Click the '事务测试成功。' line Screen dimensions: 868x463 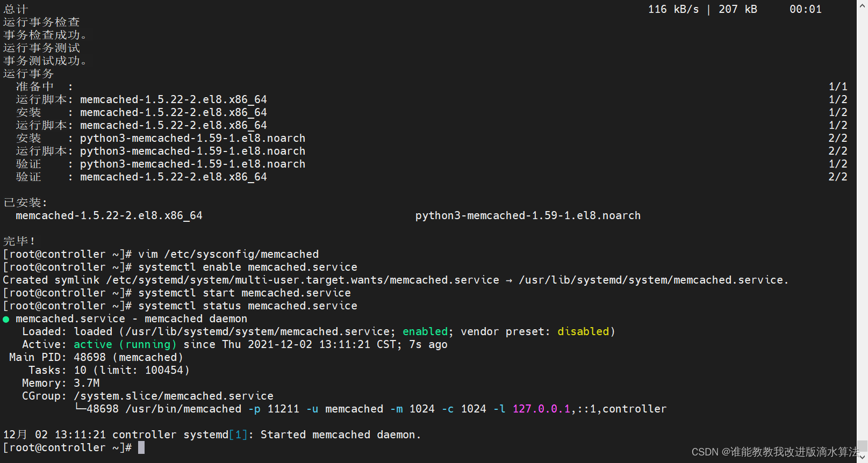pos(45,61)
